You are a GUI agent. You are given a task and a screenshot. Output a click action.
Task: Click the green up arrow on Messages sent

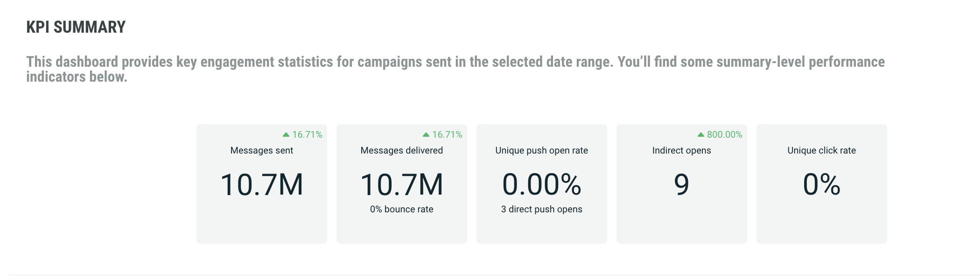286,134
